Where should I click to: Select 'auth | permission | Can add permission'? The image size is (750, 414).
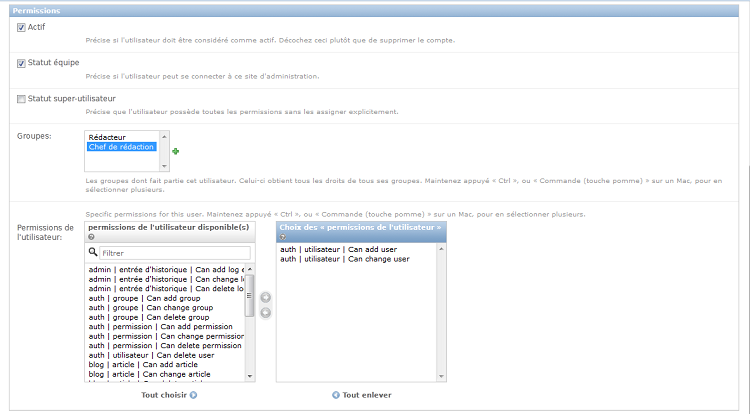[x=166, y=327]
